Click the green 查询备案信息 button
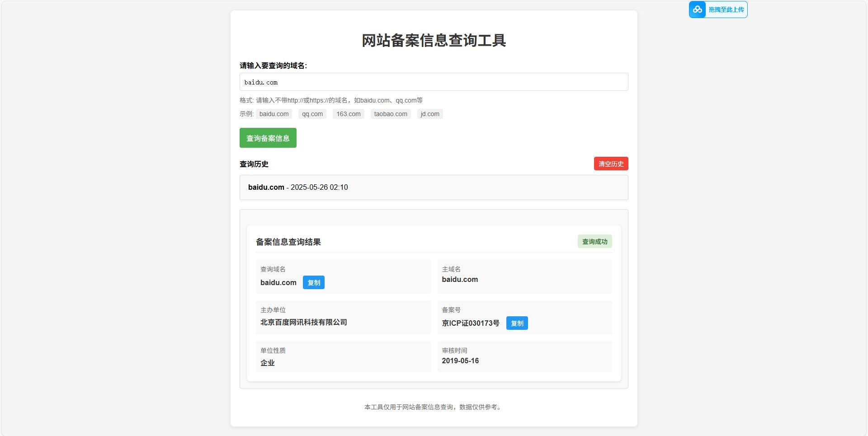The height and width of the screenshot is (436, 868). point(268,138)
